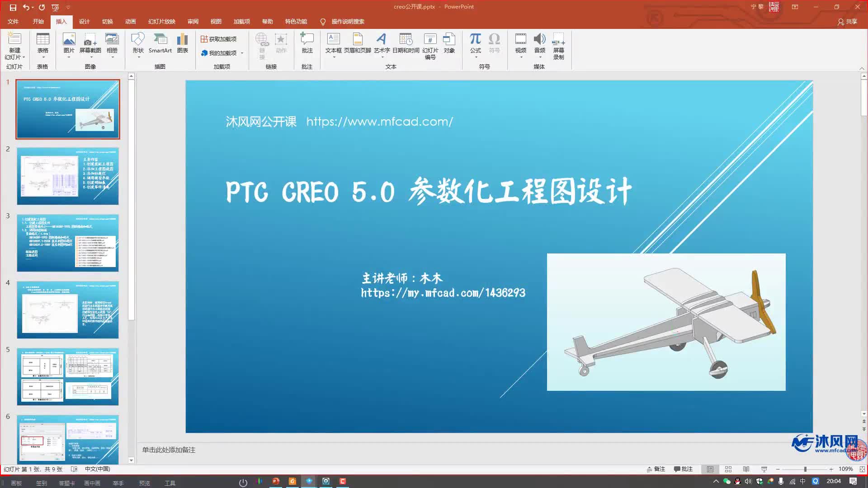This screenshot has height=488, width=868.
Task: Undo the last action
Action: tap(26, 7)
